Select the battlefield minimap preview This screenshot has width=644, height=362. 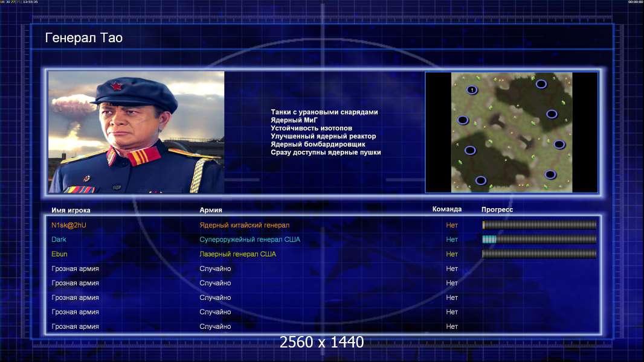coord(511,132)
